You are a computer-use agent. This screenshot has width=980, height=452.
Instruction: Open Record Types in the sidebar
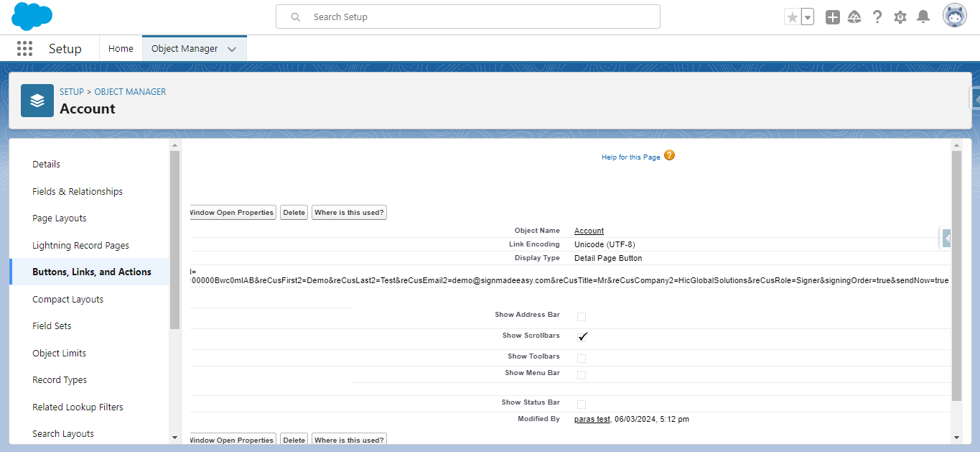pyautogui.click(x=60, y=379)
